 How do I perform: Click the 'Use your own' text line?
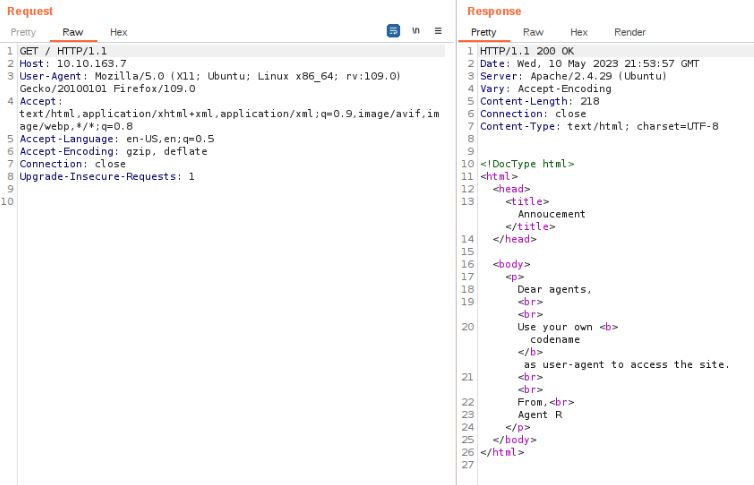point(555,327)
